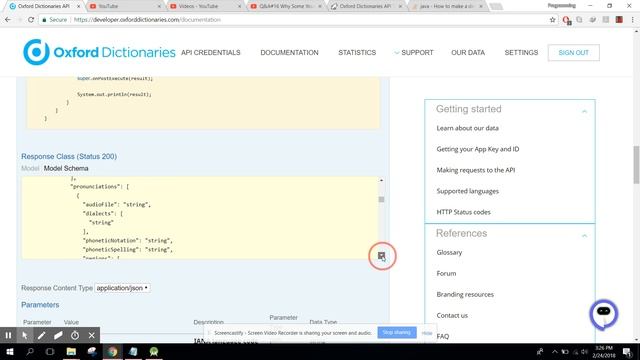Open Response Content Type dropdown
This screenshot has height=360, width=640.
[x=122, y=288]
